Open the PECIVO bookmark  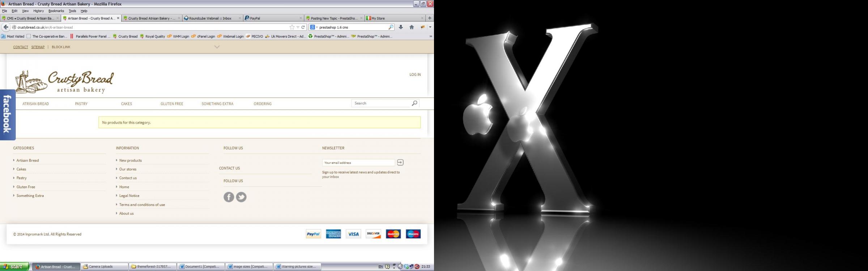tap(254, 36)
